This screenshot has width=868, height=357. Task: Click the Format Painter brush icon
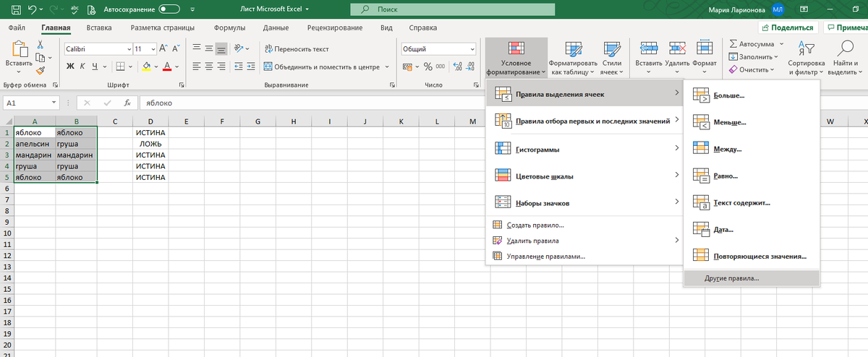pos(41,71)
